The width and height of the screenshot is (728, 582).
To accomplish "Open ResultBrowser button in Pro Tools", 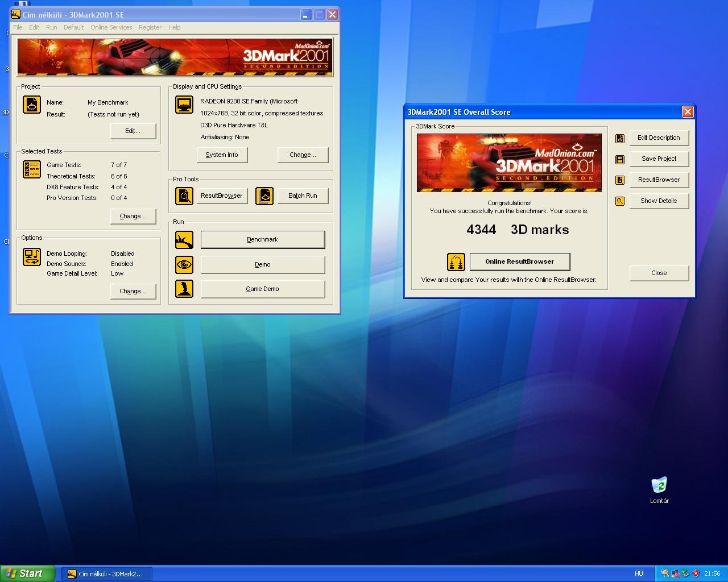I will click(222, 196).
